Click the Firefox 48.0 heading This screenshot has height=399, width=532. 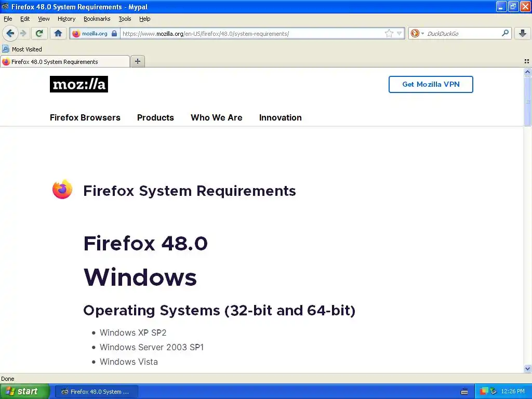[x=145, y=243]
